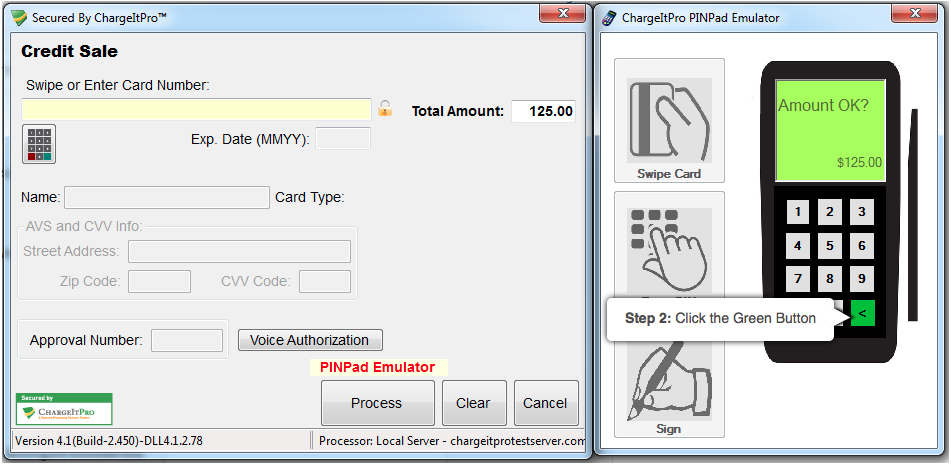
Task: Click the Enter PIN keypad icon
Action: point(669,250)
